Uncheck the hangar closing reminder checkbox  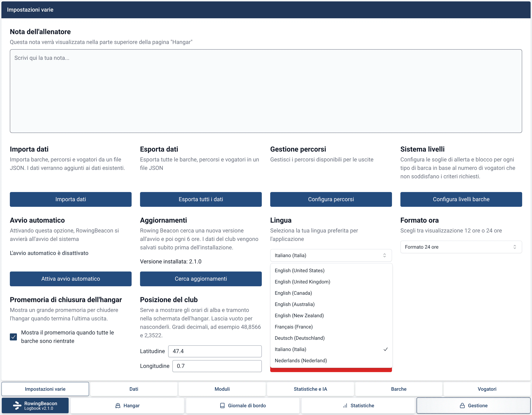click(x=13, y=337)
